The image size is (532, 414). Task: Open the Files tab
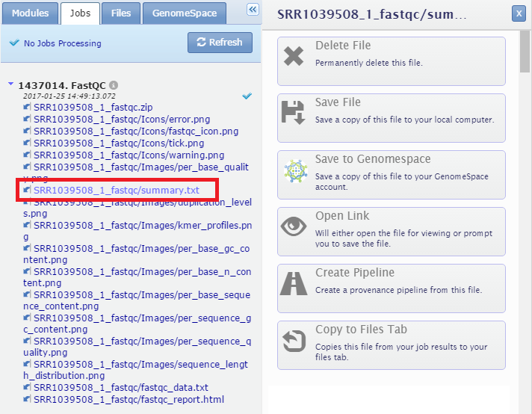tap(120, 13)
